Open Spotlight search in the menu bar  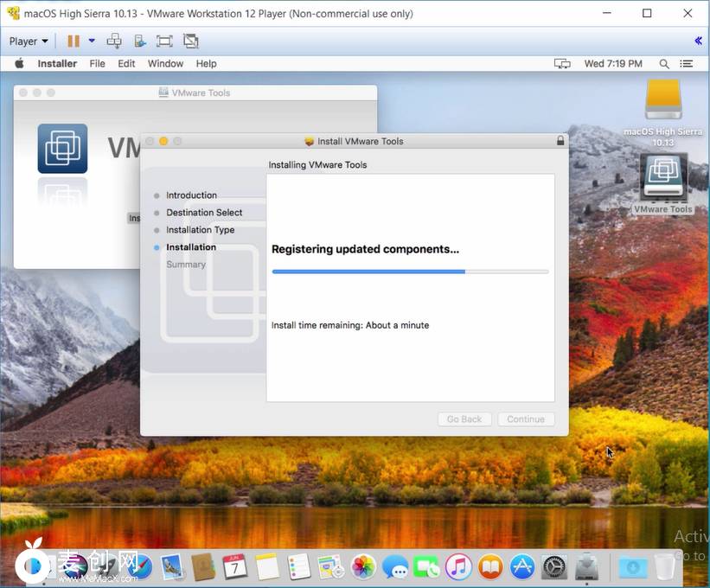(x=664, y=64)
